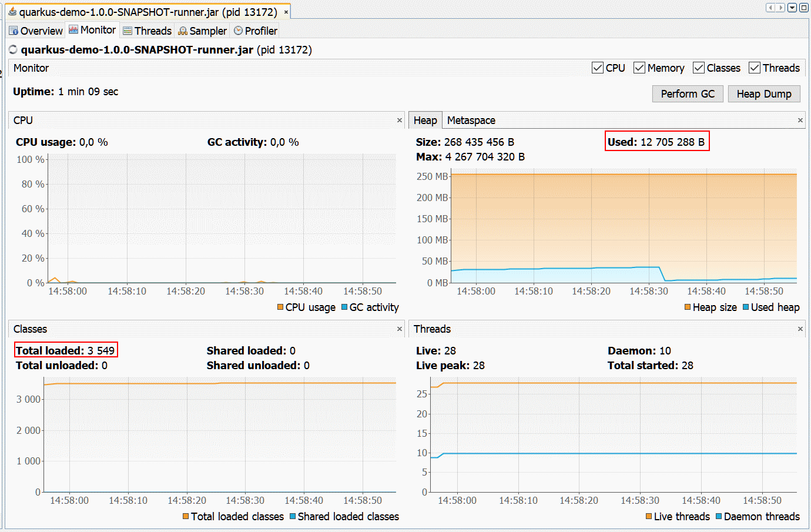Screen dimensions: 811x532
Task: Click the CPU usage orange legend swatch
Action: (x=280, y=307)
